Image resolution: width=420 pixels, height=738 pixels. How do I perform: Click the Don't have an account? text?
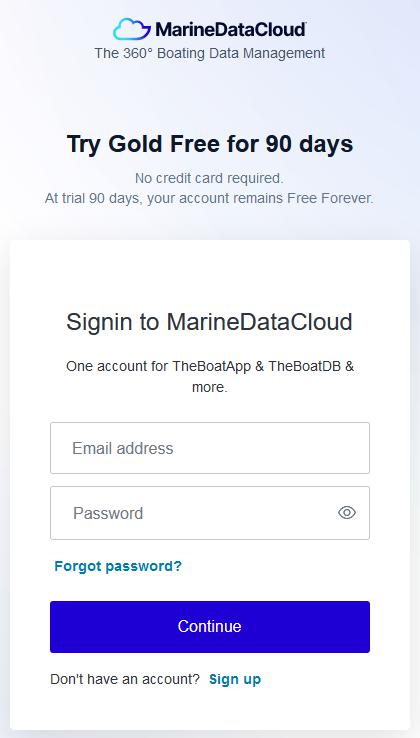pos(125,679)
